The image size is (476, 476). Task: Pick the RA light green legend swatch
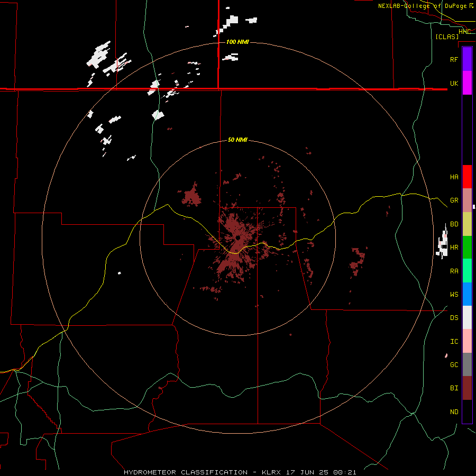467,271
